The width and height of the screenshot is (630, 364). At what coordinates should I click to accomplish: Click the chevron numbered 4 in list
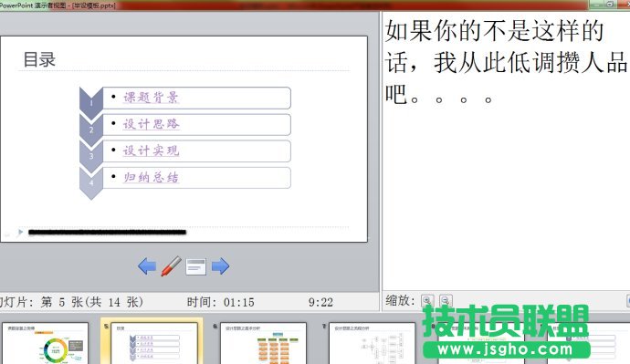[x=91, y=183]
